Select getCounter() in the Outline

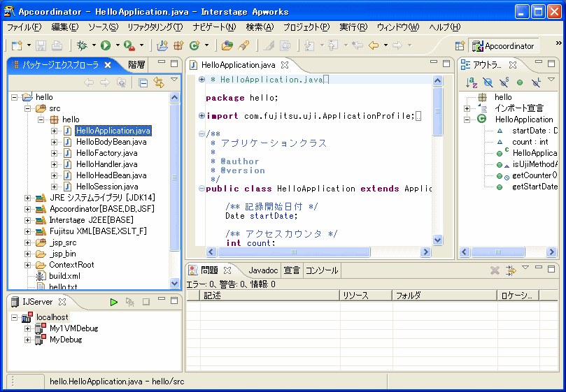tap(535, 175)
